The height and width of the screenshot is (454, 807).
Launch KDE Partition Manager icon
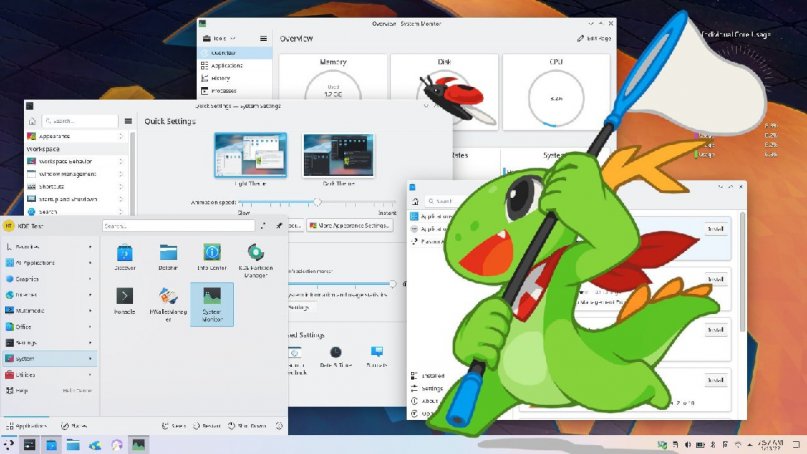[256, 256]
